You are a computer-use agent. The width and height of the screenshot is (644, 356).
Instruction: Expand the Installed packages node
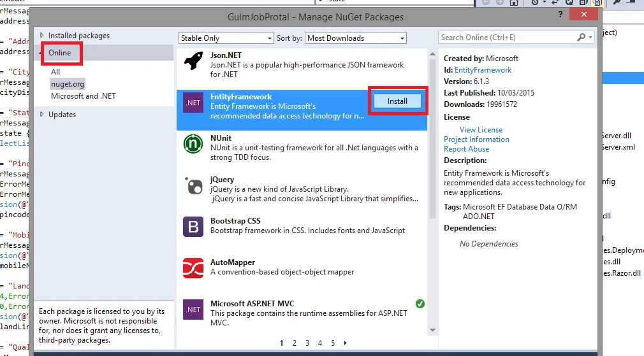pyautogui.click(x=41, y=36)
